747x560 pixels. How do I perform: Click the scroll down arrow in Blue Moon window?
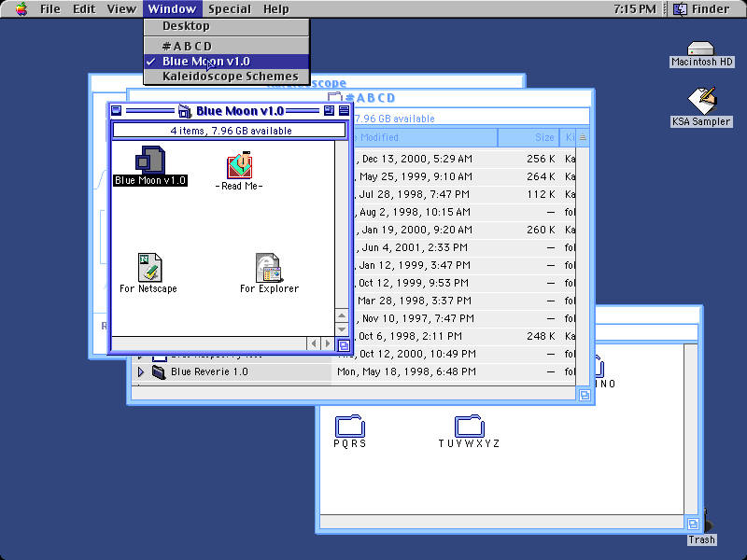pos(342,329)
